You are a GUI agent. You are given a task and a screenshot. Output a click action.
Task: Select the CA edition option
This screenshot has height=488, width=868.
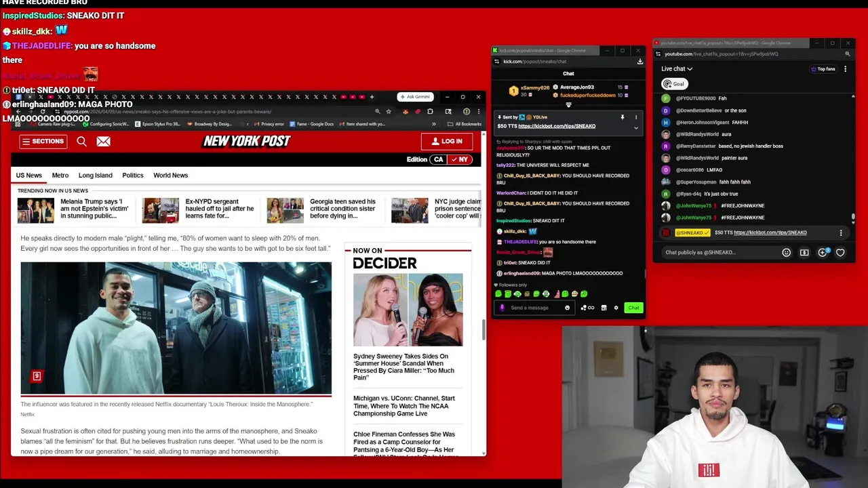tap(438, 160)
